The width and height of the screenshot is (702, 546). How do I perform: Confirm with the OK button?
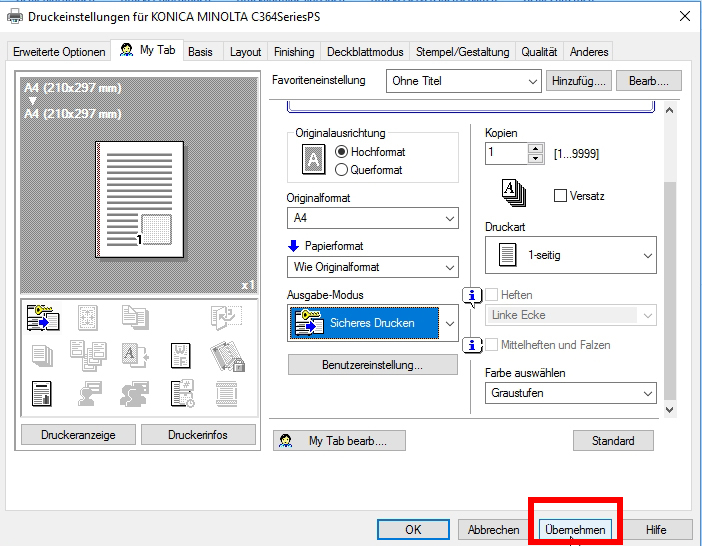pyautogui.click(x=413, y=529)
